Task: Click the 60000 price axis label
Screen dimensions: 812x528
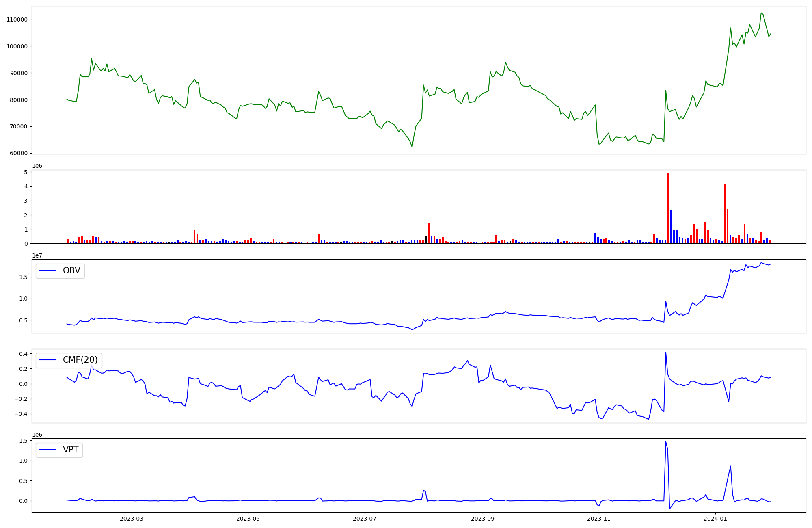Action: pos(18,153)
